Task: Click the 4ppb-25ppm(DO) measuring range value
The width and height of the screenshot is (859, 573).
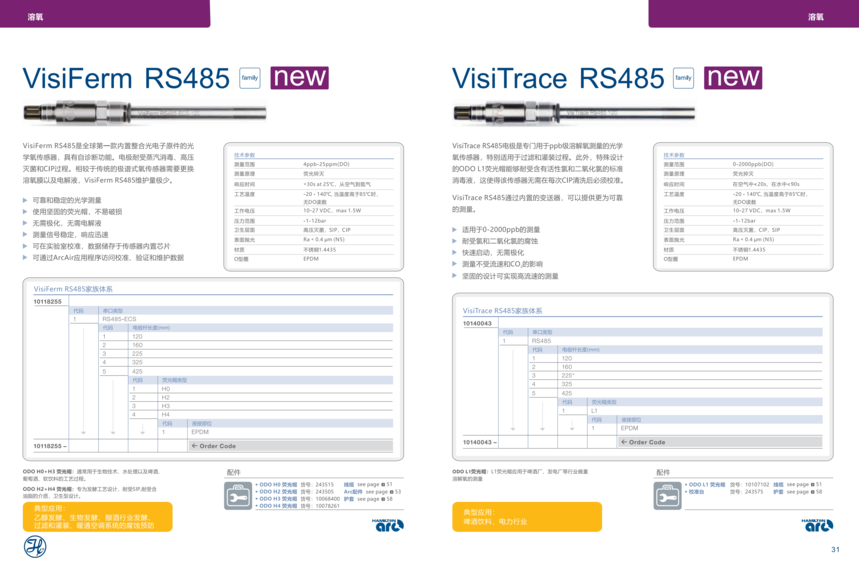Action: [x=327, y=164]
